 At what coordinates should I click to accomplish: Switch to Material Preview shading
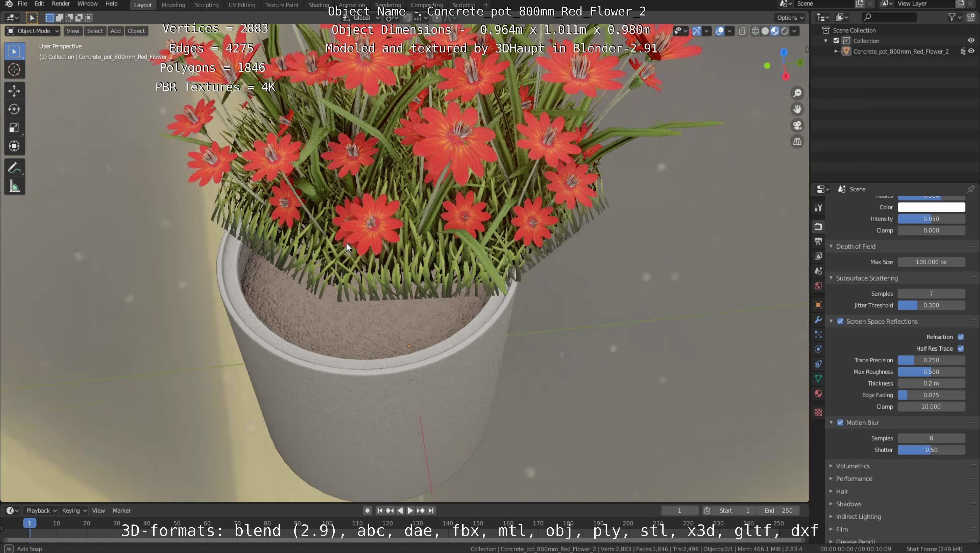pyautogui.click(x=775, y=31)
